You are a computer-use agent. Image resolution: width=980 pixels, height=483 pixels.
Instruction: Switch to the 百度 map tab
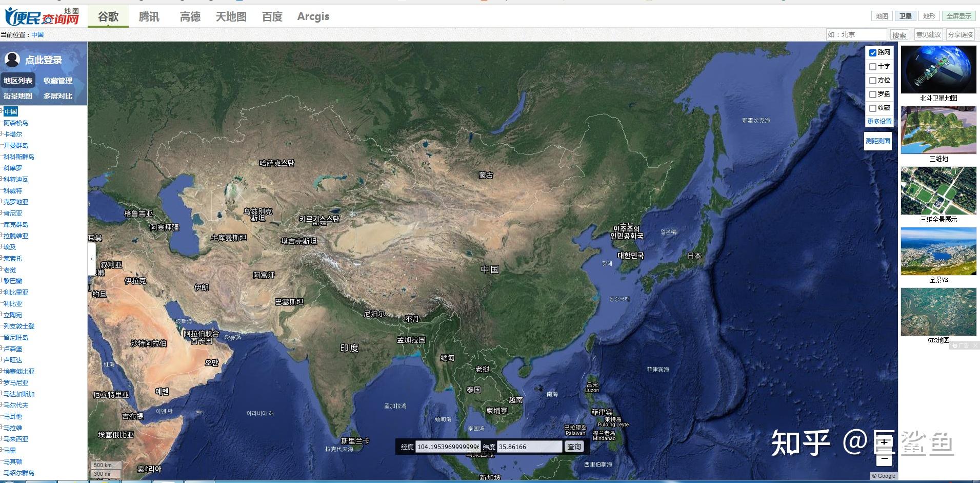[x=272, y=16]
